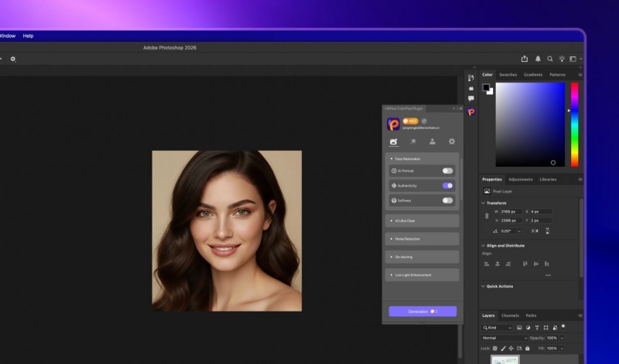Open the Search magnifier icon
The height and width of the screenshot is (364, 619).
(550, 59)
